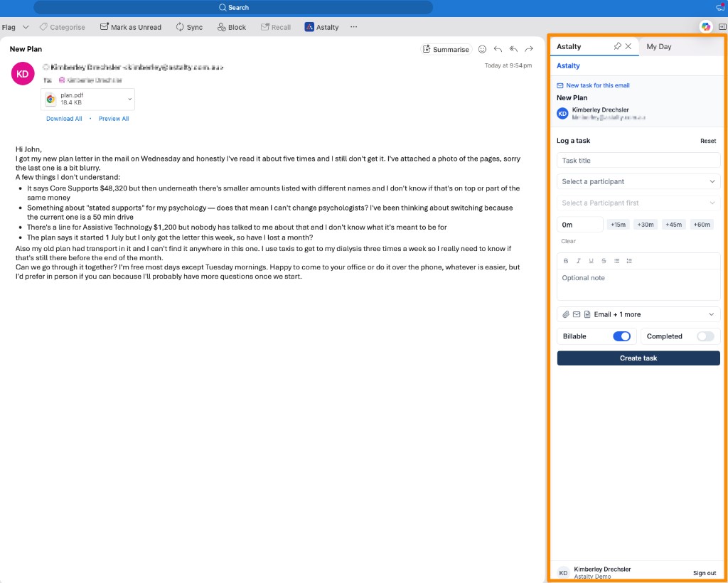Image resolution: width=728 pixels, height=583 pixels.
Task: Click the Sync toolbar button
Action: point(189,27)
